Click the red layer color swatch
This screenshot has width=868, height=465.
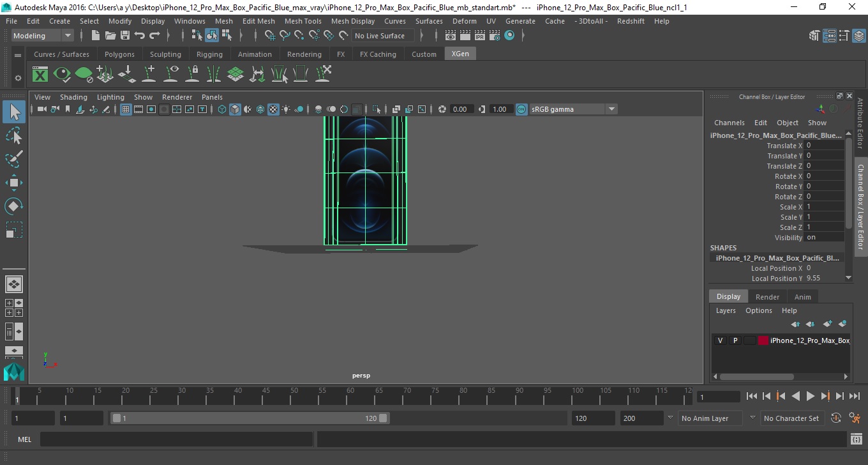click(763, 340)
